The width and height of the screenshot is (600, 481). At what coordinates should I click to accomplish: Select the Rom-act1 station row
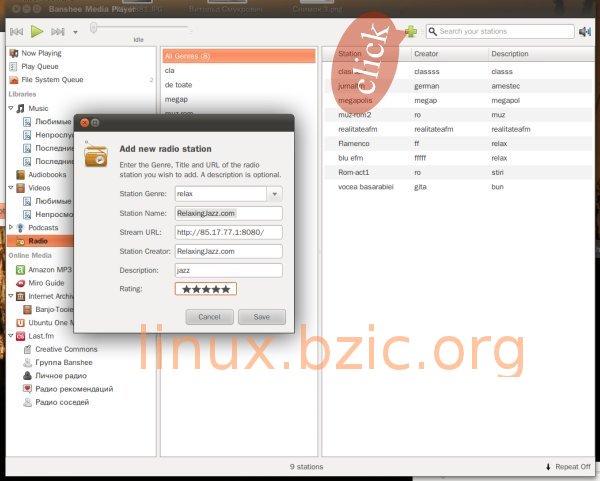[458, 173]
